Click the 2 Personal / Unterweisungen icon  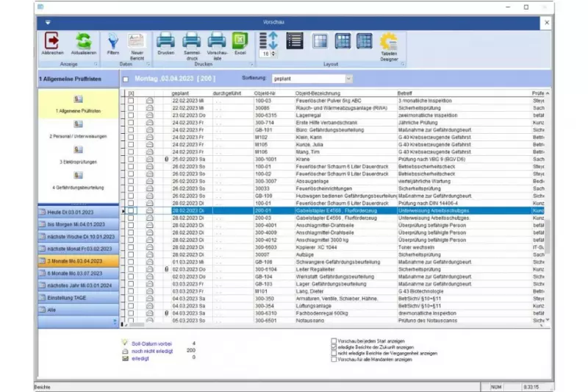pos(77,124)
